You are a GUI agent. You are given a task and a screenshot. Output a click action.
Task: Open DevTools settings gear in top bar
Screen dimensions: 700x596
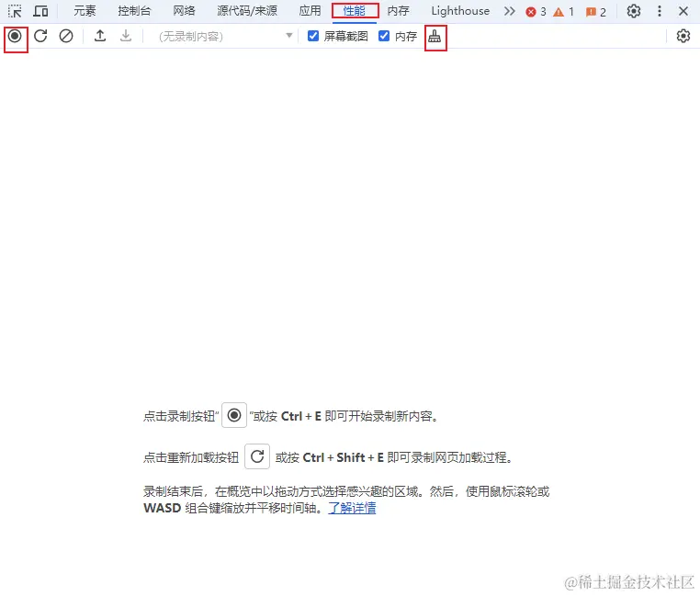(x=634, y=11)
